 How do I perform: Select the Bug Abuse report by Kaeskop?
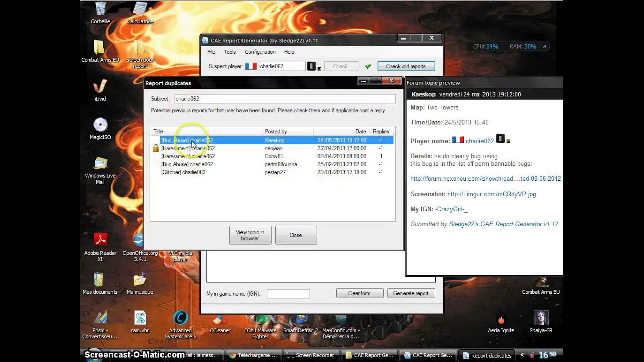tap(272, 140)
